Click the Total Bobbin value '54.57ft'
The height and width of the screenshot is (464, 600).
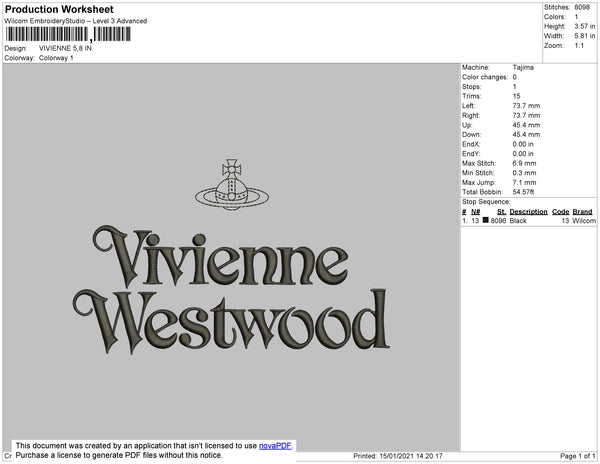pyautogui.click(x=523, y=192)
